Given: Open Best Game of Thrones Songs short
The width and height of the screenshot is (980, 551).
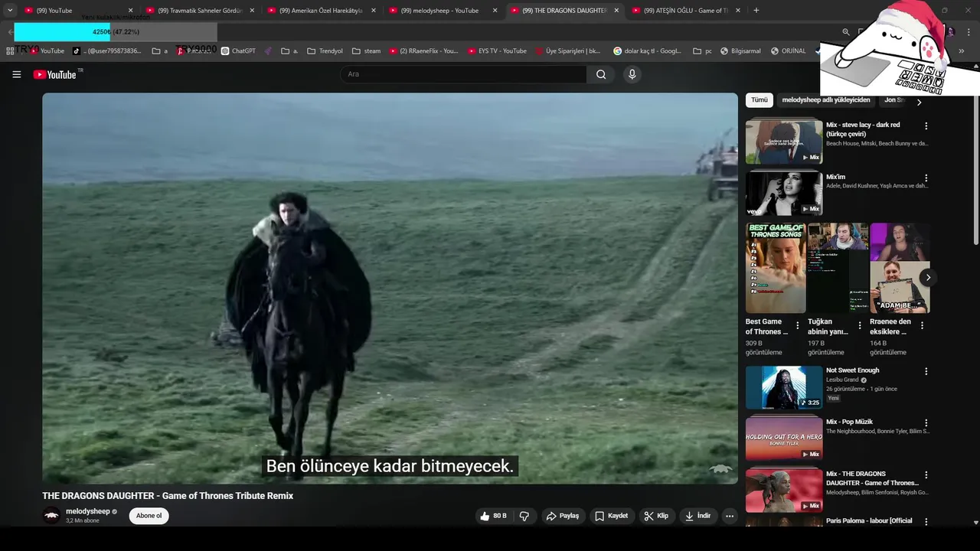Looking at the screenshot, I should [x=776, y=268].
